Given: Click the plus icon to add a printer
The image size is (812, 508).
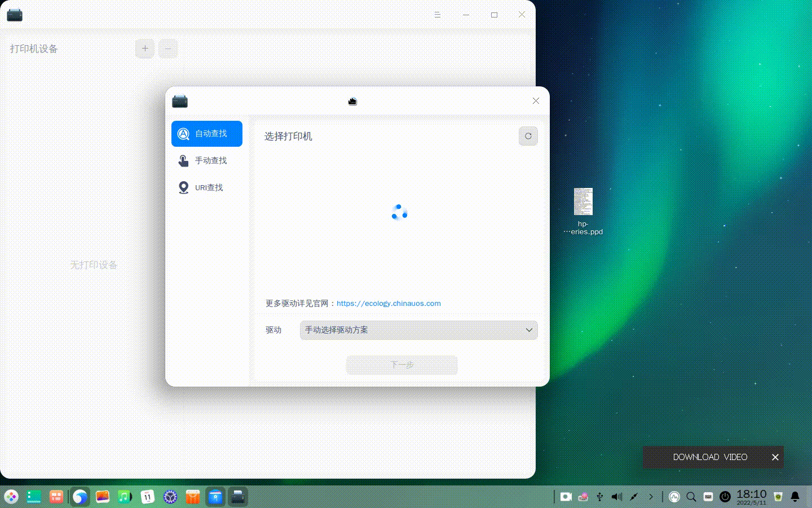Looking at the screenshot, I should tap(145, 49).
